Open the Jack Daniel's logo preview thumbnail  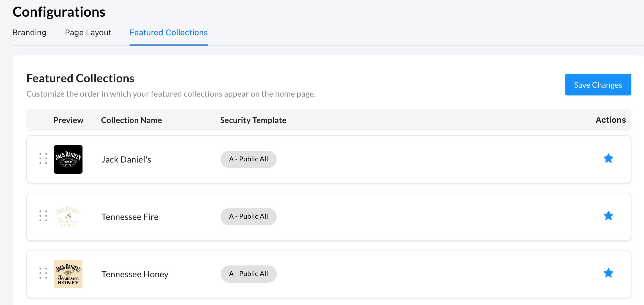(x=68, y=159)
